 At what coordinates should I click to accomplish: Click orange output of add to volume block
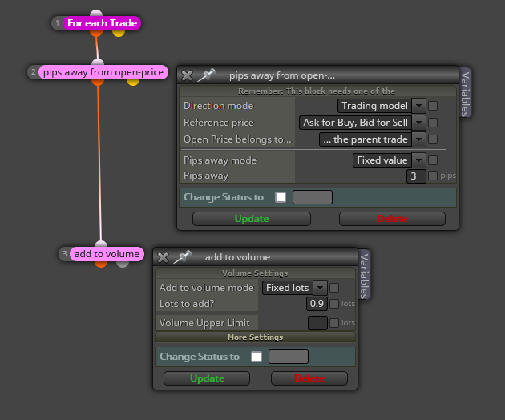(x=101, y=264)
